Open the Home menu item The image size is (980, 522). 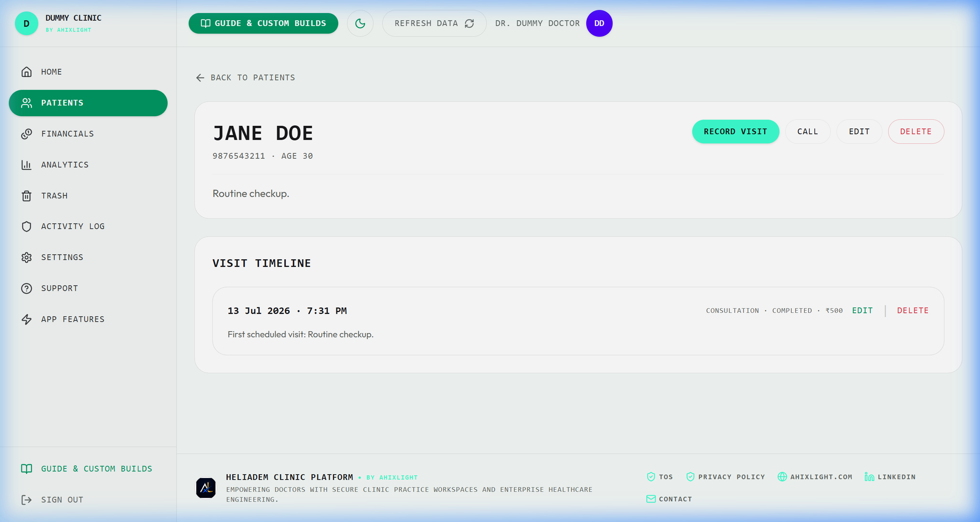tap(88, 72)
